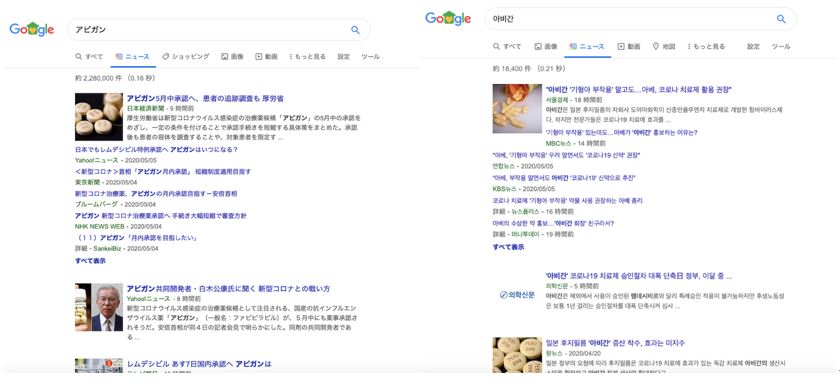Image resolution: width=840 pixels, height=386 pixels.
Task: Click the orange bottle pills thumbnail
Action: coord(517,109)
